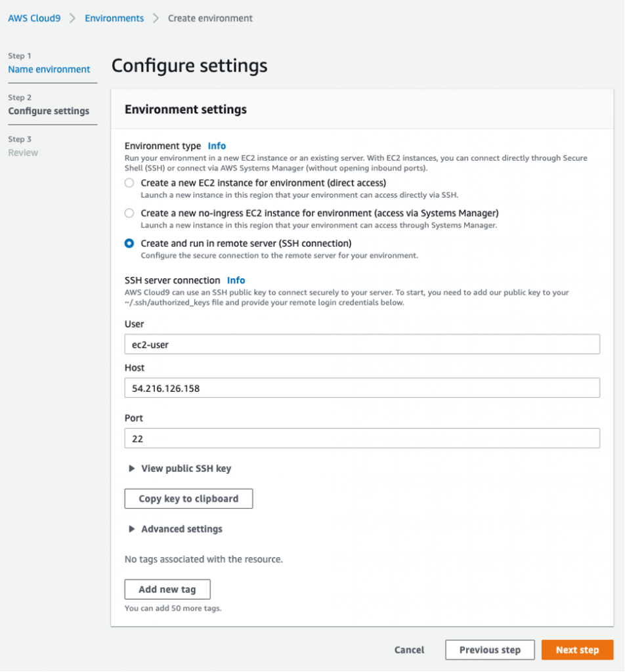625x672 pixels.
Task: Click 'Previous step' to go back
Action: [490, 650]
